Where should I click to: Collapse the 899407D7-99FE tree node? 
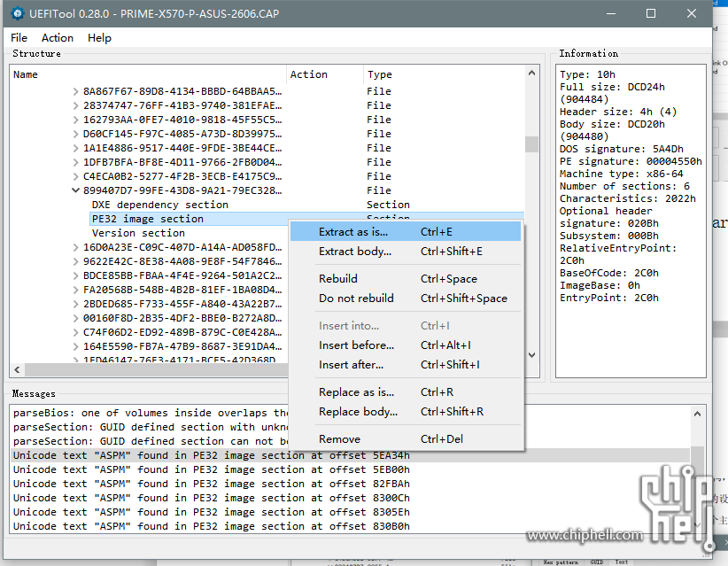pos(75,190)
